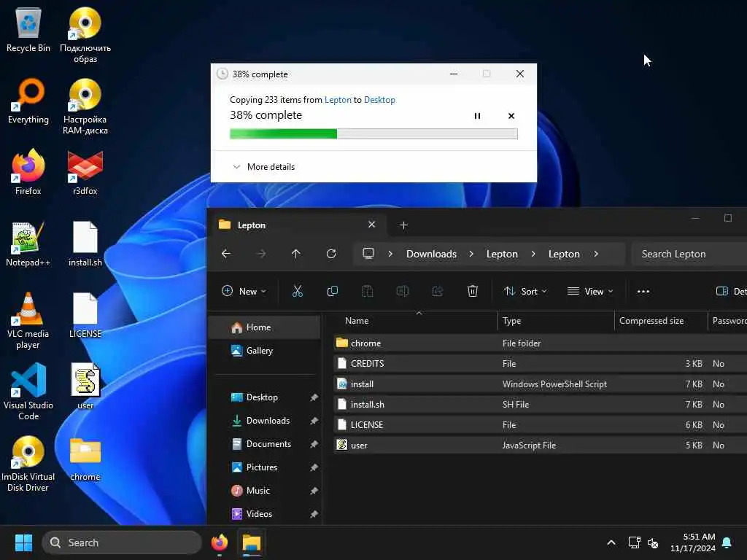
Task: Select the chrome folder on desktop
Action: (85, 459)
